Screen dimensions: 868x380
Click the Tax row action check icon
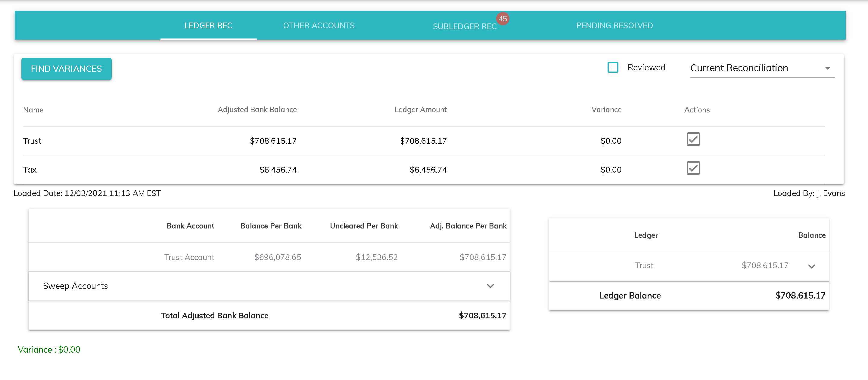tap(693, 168)
